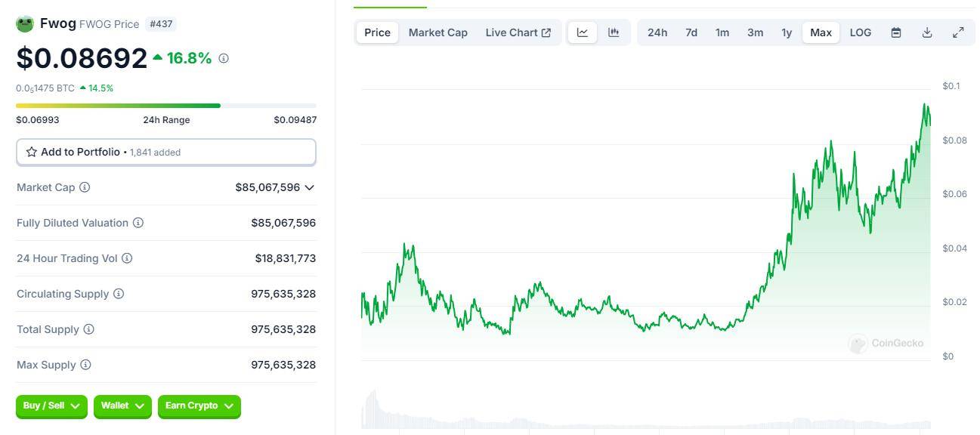Expand the Market Cap value chevron
The image size is (980, 435).
pos(309,187)
